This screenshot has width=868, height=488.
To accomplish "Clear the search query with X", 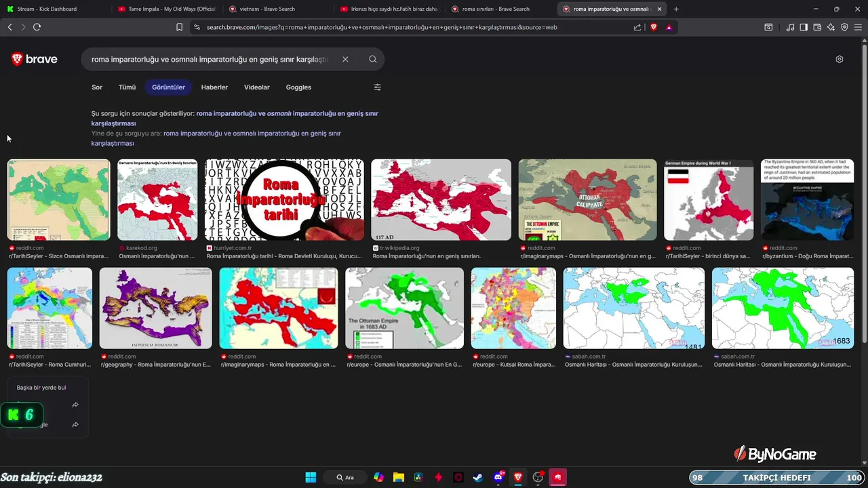I will pos(345,59).
